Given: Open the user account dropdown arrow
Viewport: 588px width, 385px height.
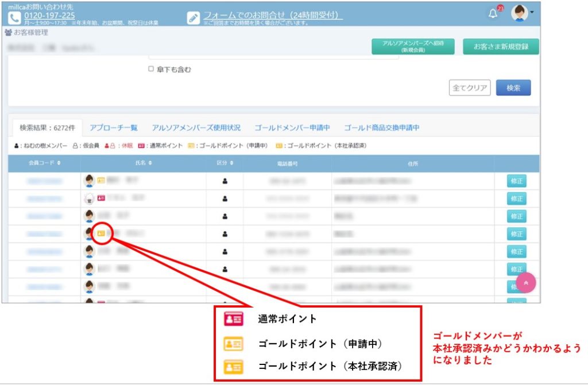Looking at the screenshot, I should (532, 12).
